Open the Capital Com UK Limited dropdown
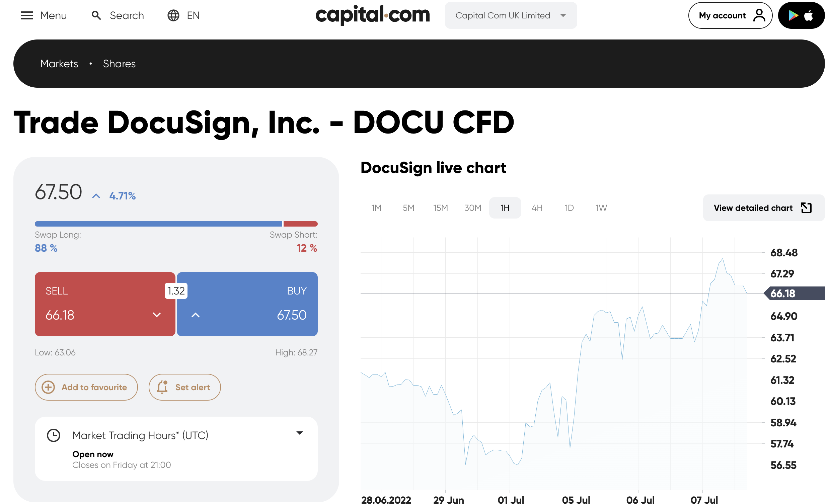Image resolution: width=831 pixels, height=504 pixels. [511, 15]
